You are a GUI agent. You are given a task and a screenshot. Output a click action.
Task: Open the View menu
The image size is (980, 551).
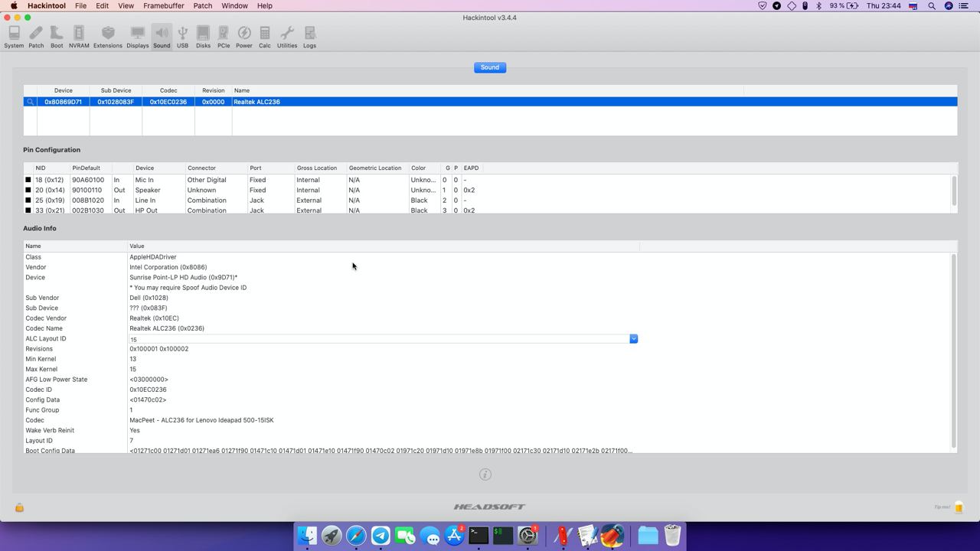point(126,5)
